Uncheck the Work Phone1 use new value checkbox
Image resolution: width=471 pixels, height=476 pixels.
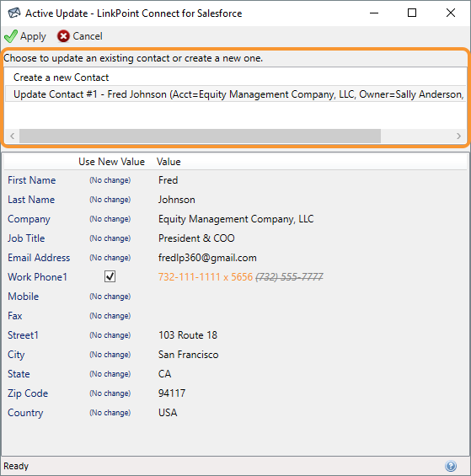110,276
